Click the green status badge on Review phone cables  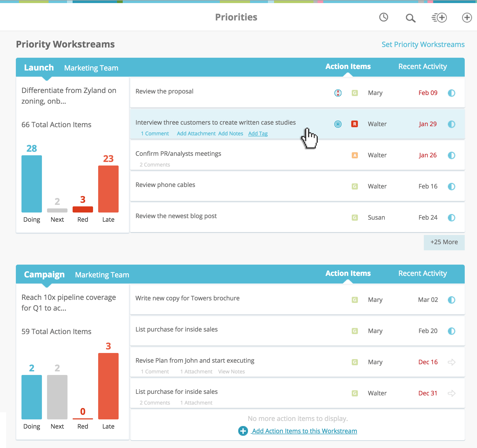[x=354, y=186]
